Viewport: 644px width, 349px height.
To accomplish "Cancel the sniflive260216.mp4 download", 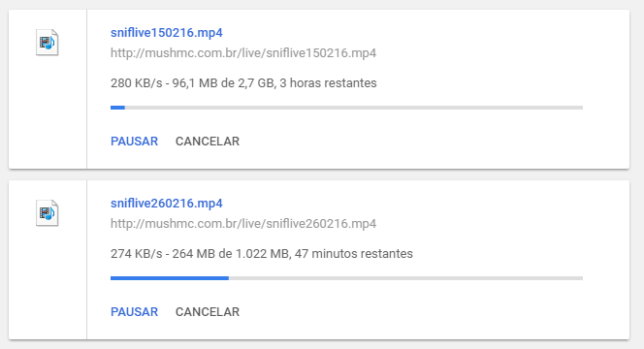I will coord(208,312).
